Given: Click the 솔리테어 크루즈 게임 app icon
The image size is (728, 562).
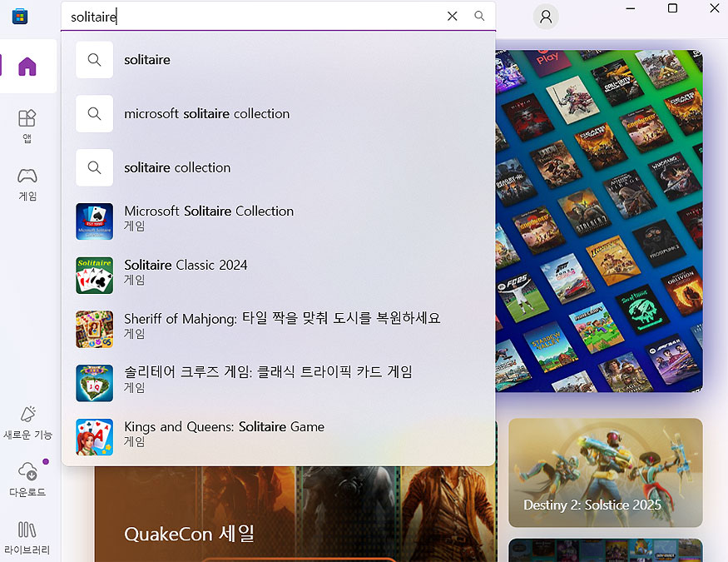Looking at the screenshot, I should pos(94,383).
